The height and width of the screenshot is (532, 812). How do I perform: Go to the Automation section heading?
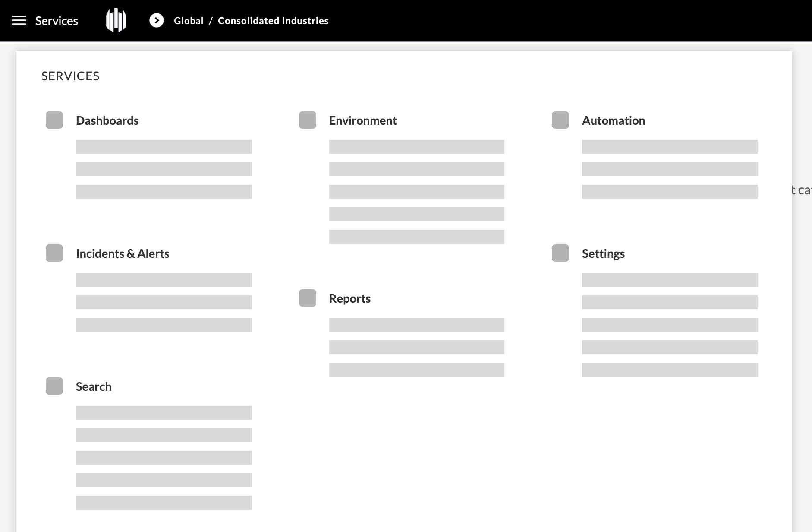614,120
